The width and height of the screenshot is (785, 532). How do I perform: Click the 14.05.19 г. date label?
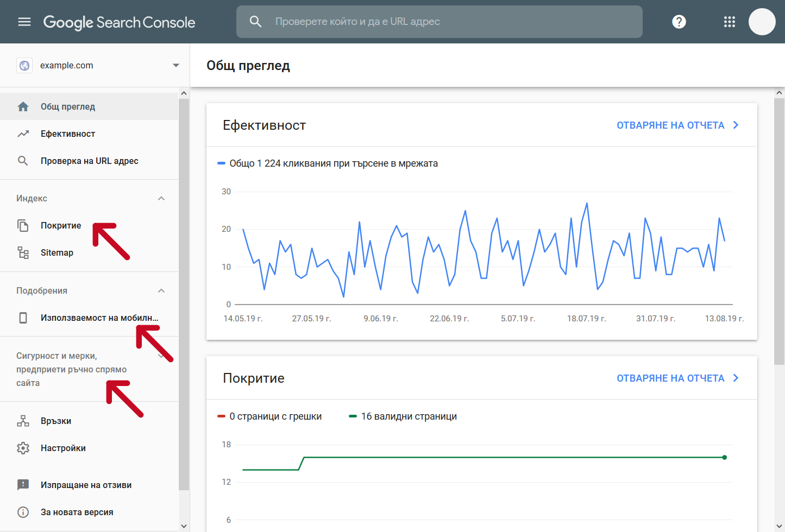click(243, 319)
